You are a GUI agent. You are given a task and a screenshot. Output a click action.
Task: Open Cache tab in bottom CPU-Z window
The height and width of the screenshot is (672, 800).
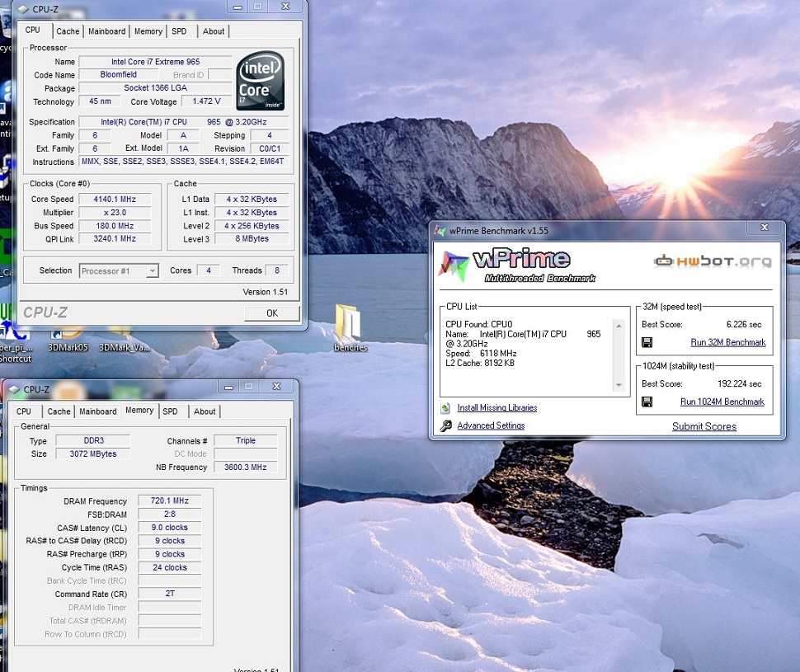59,411
